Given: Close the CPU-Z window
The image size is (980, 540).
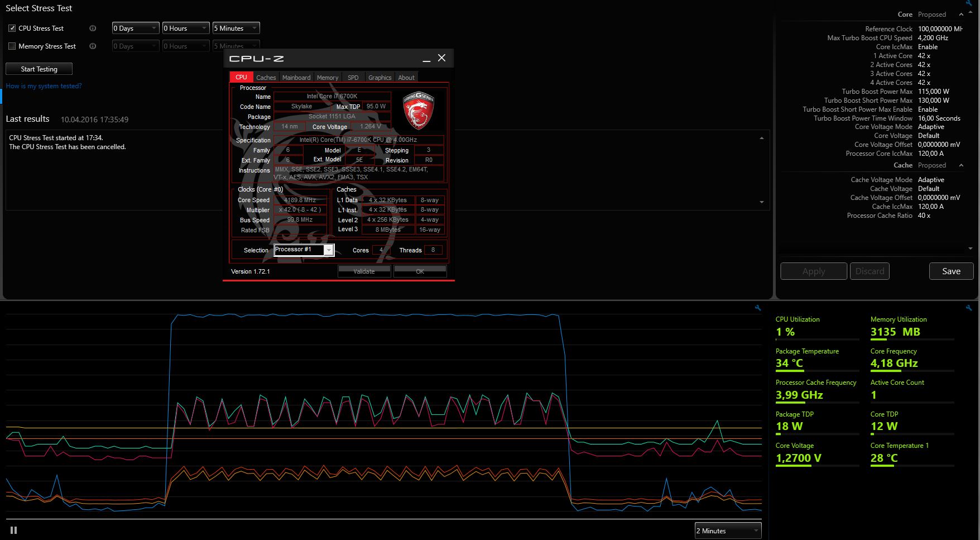Looking at the screenshot, I should 441,58.
